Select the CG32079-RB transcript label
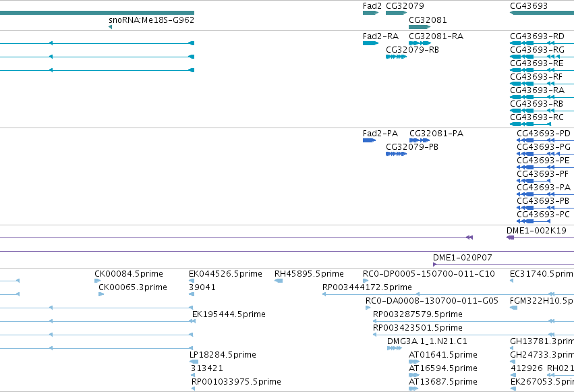This screenshot has height=392, width=574. point(412,50)
